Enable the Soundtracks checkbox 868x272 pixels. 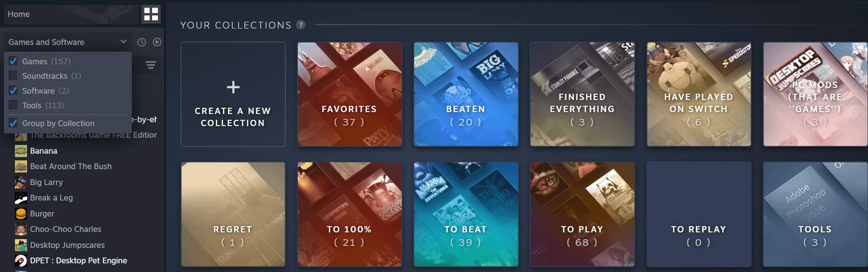[x=14, y=76]
